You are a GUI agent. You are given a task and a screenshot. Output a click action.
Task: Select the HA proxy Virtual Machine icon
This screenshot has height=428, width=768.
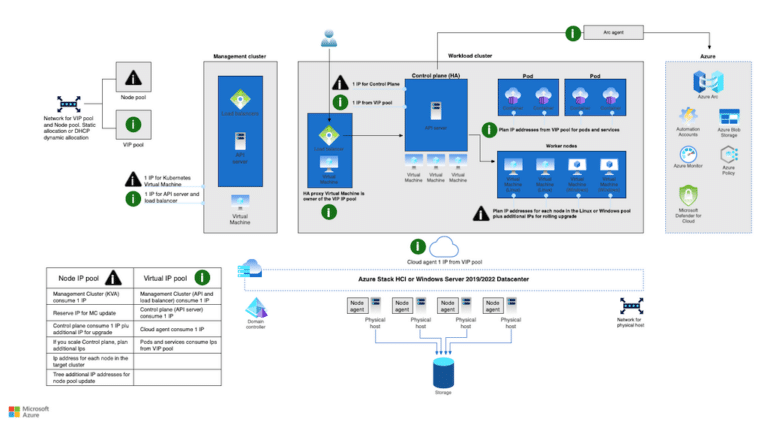(x=329, y=164)
